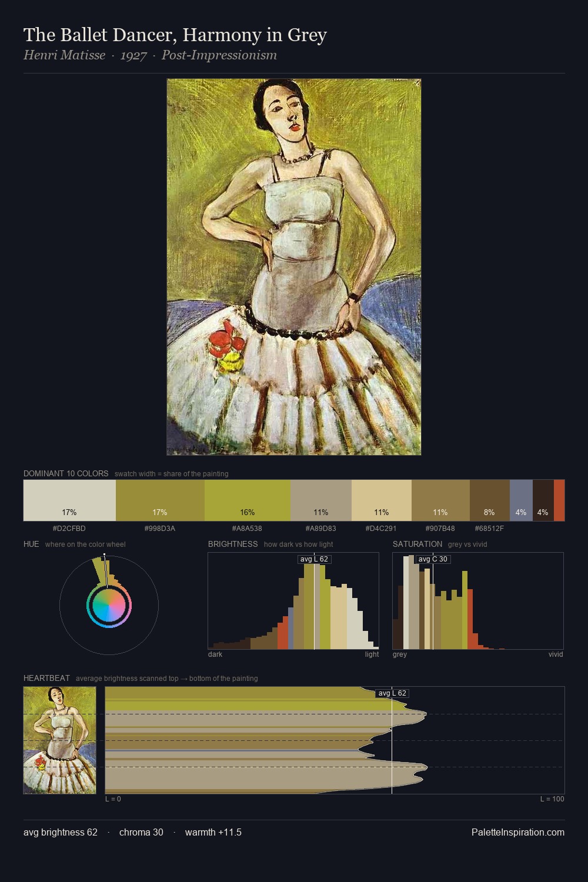Select the slate blue 4% swatch
The image size is (588, 882).
click(521, 500)
